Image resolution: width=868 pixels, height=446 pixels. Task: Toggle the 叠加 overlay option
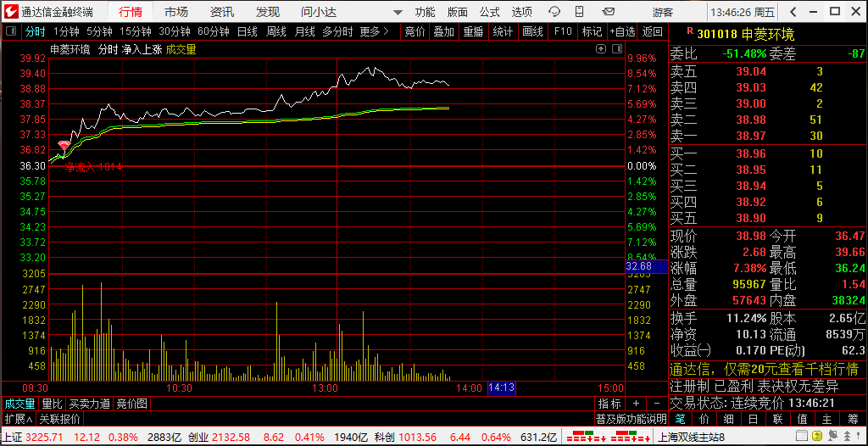[x=443, y=31]
